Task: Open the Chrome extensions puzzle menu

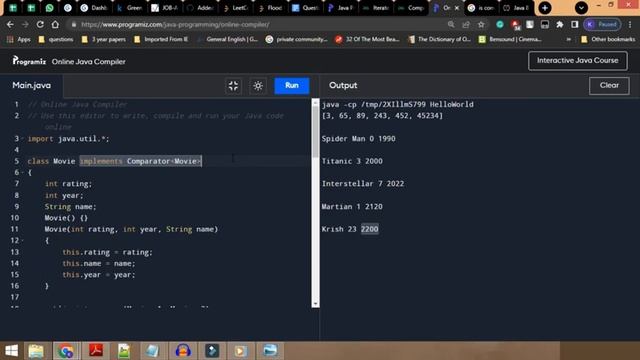Action: point(560,24)
